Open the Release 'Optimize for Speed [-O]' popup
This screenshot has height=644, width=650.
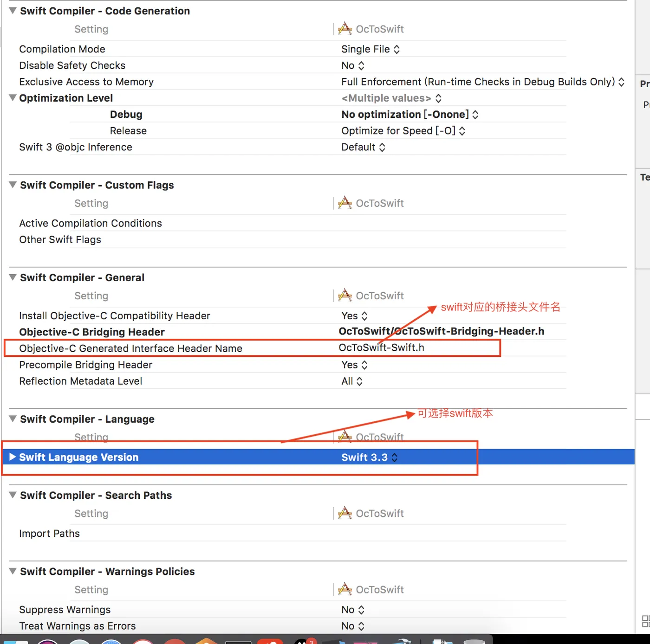[403, 131]
